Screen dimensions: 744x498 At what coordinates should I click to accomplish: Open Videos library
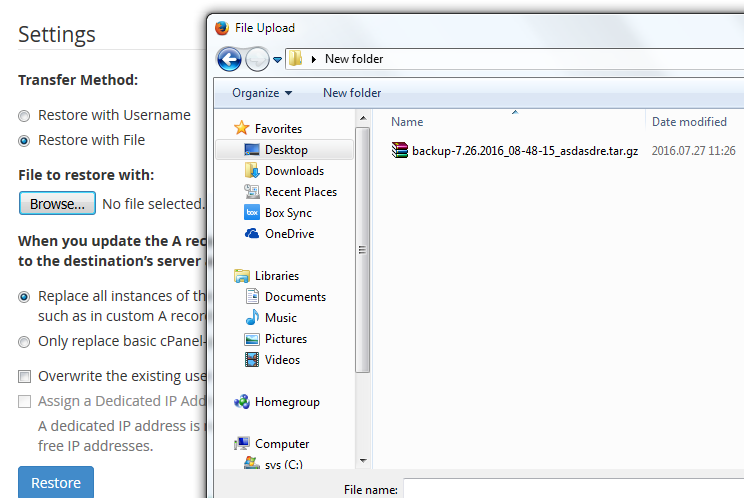click(282, 360)
